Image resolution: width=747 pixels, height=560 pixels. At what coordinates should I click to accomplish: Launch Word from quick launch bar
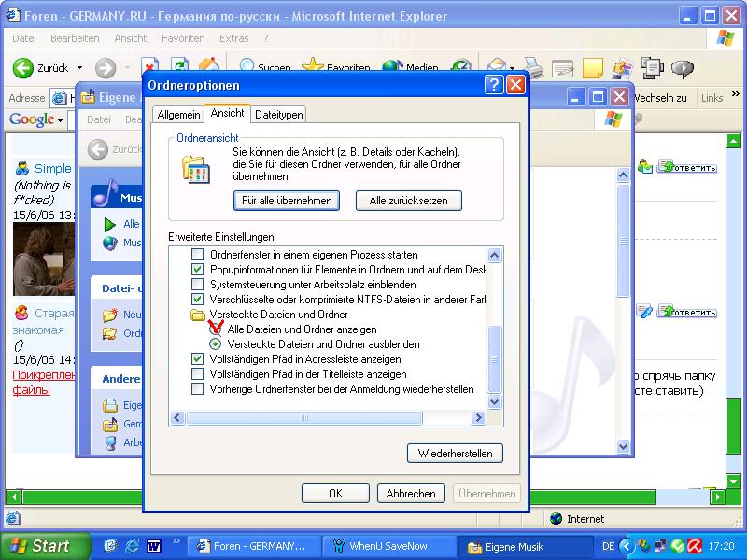pos(153,546)
